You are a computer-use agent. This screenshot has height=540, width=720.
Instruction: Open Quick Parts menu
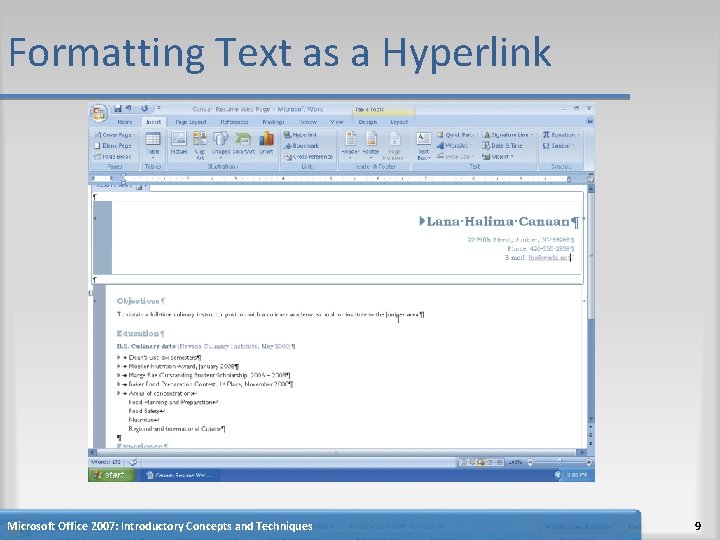point(456,135)
